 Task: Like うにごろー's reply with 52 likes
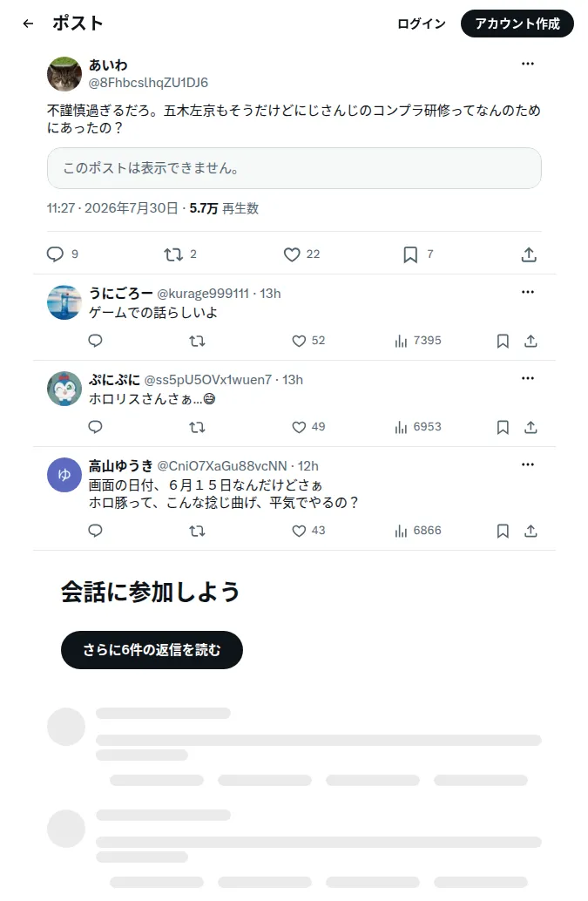click(299, 341)
